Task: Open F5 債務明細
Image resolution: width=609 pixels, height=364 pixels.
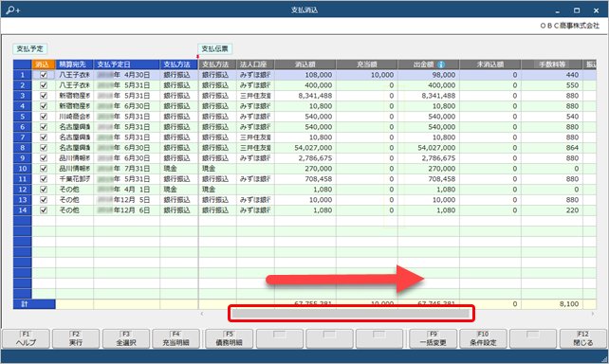Action: pos(230,338)
